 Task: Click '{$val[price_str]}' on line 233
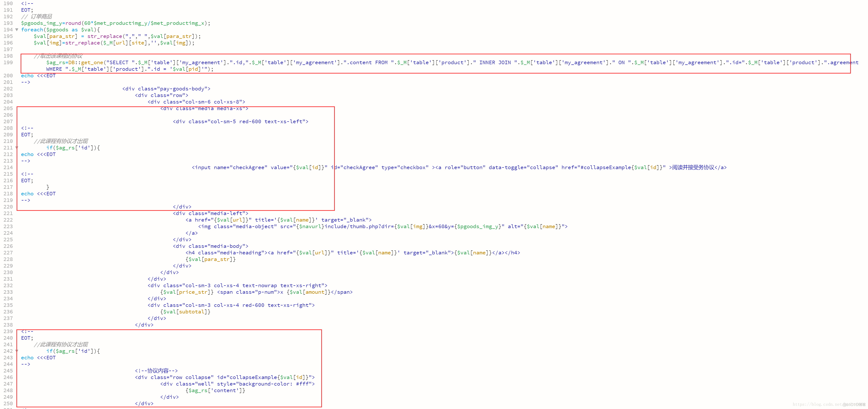click(187, 292)
